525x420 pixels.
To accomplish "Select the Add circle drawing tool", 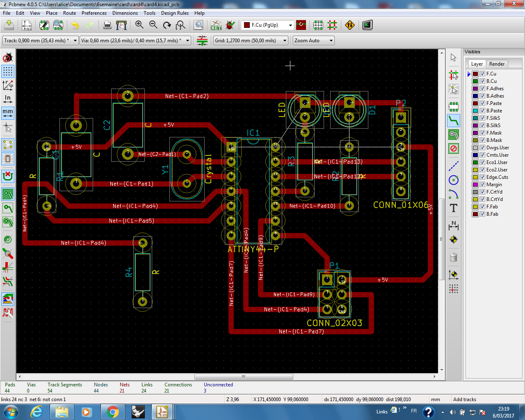I will pos(453,180).
